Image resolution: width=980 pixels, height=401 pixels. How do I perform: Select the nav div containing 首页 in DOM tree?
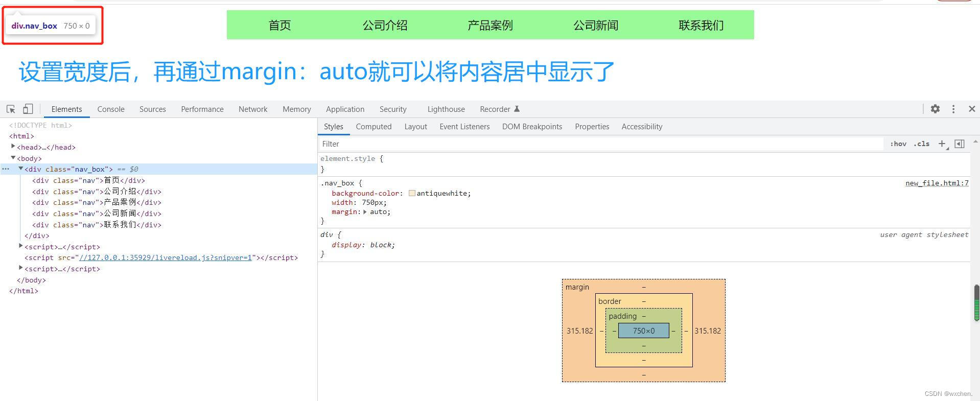click(88, 180)
